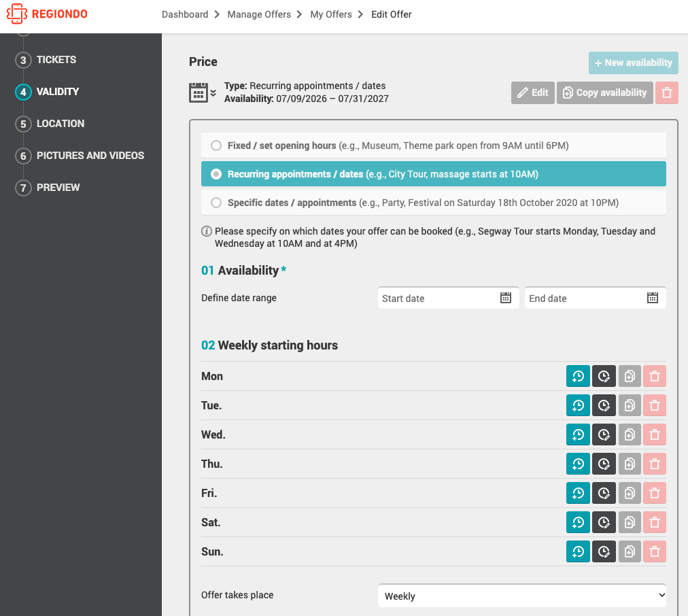Navigate to Location step

point(50,124)
